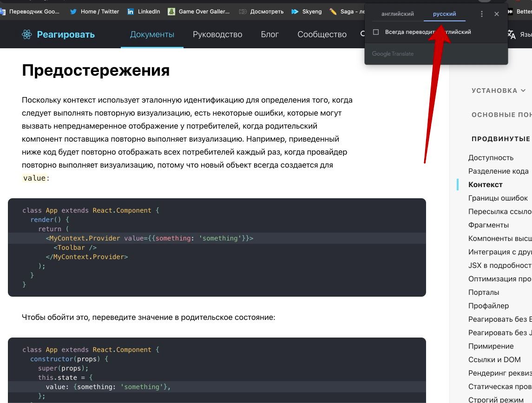
Task: Go to the Блог page
Action: click(269, 34)
